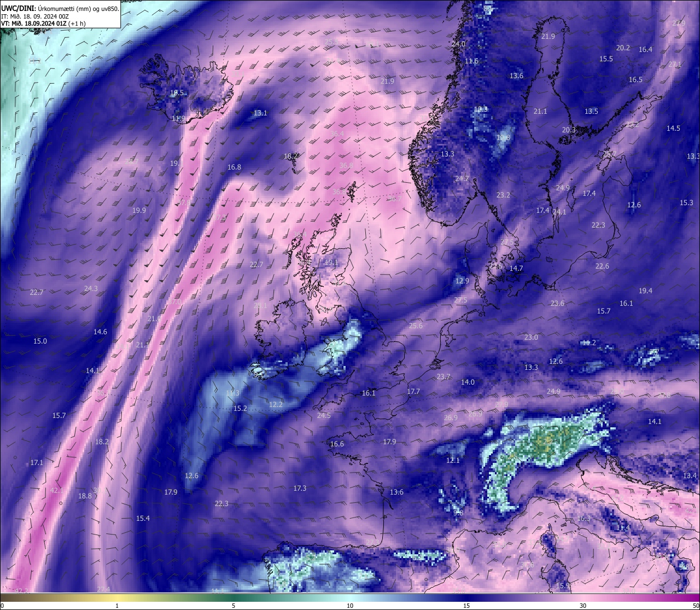
Task: Click the 18.8 value label
Action: (x=85, y=496)
